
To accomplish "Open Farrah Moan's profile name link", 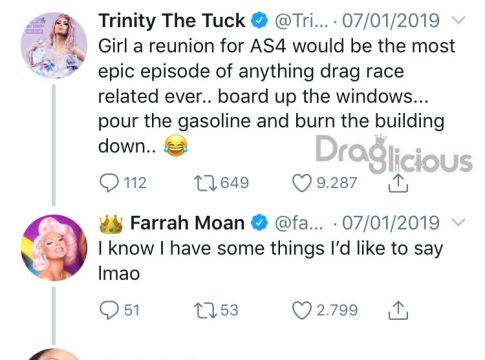I will (187, 223).
